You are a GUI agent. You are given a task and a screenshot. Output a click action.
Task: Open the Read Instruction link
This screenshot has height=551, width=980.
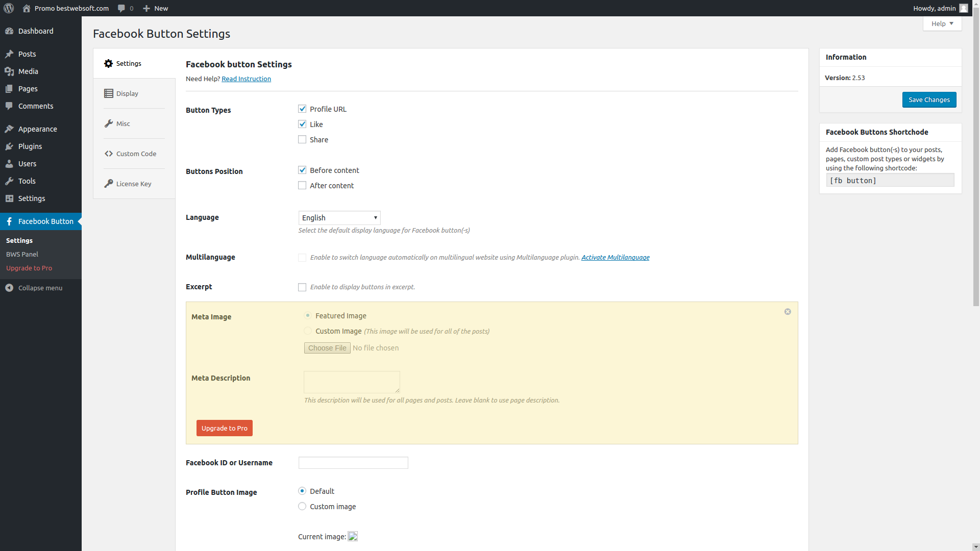point(246,79)
